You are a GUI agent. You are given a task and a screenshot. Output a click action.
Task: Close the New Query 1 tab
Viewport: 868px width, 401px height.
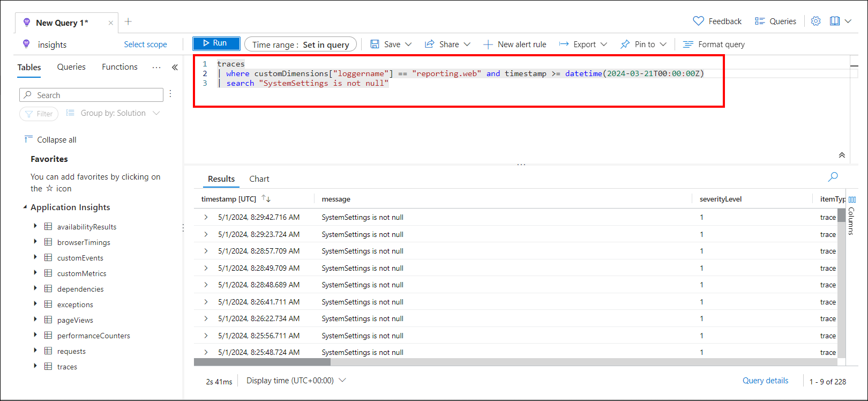click(x=110, y=23)
